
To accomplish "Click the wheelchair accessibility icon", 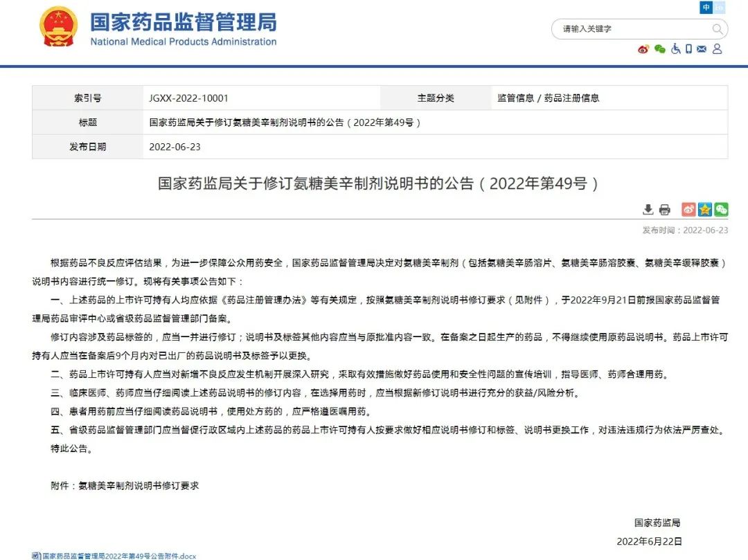I will click(675, 49).
